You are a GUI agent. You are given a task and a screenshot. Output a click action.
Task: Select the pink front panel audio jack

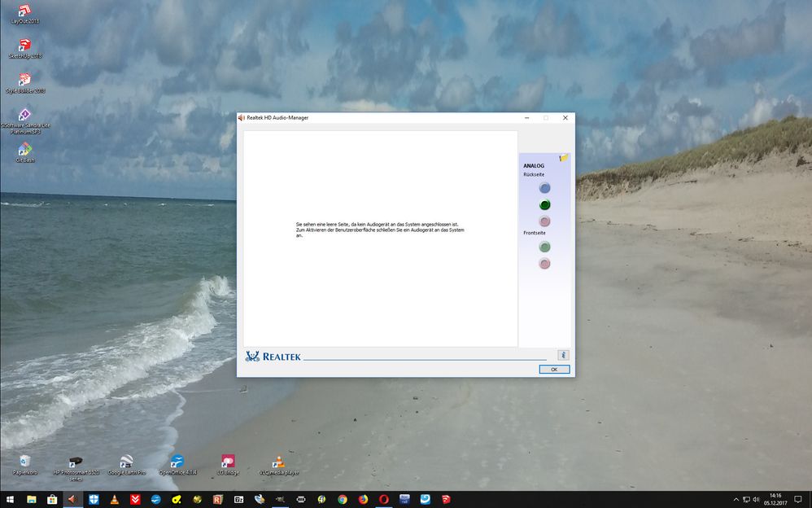545,264
